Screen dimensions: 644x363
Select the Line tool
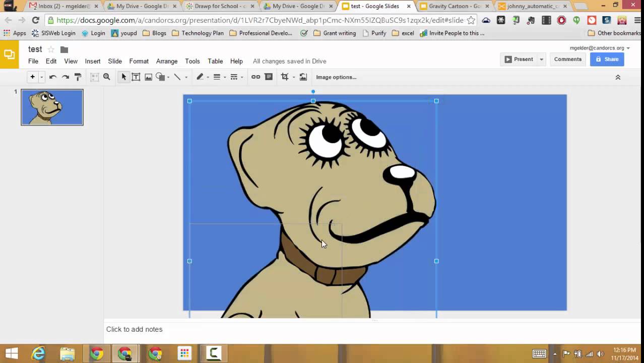pos(177,77)
